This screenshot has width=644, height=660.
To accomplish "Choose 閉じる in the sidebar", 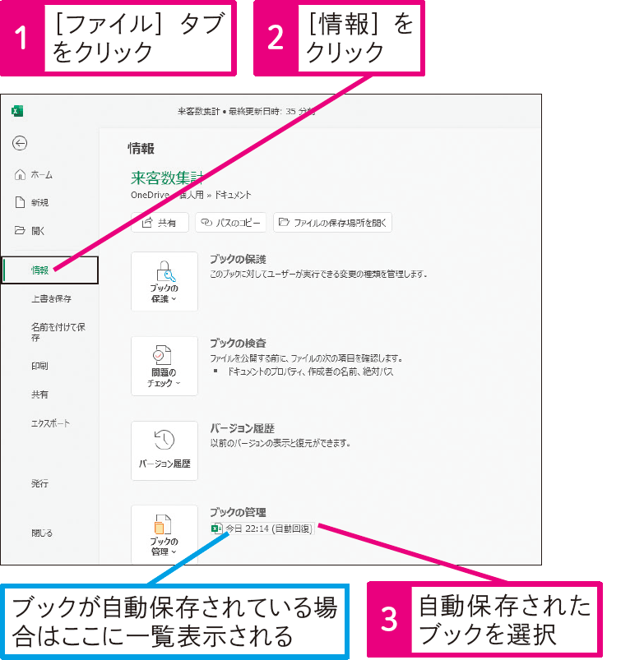I will pos(42,533).
